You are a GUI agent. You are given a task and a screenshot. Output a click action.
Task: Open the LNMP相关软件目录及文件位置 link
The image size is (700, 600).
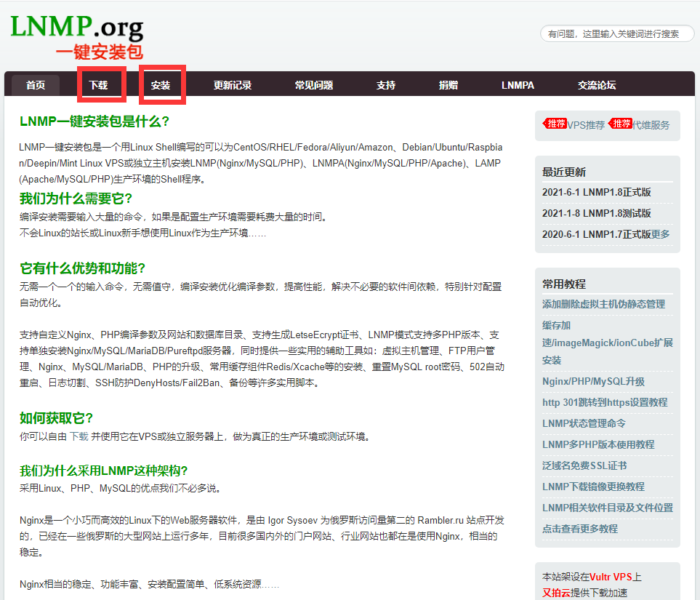(x=608, y=508)
